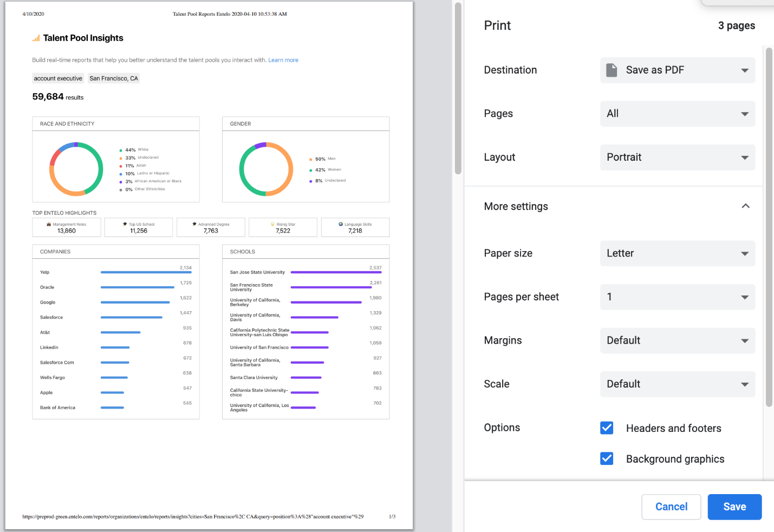Screen dimensions: 774x532
Task: Click Santa Clara University row
Action: pyautogui.click(x=306, y=377)
